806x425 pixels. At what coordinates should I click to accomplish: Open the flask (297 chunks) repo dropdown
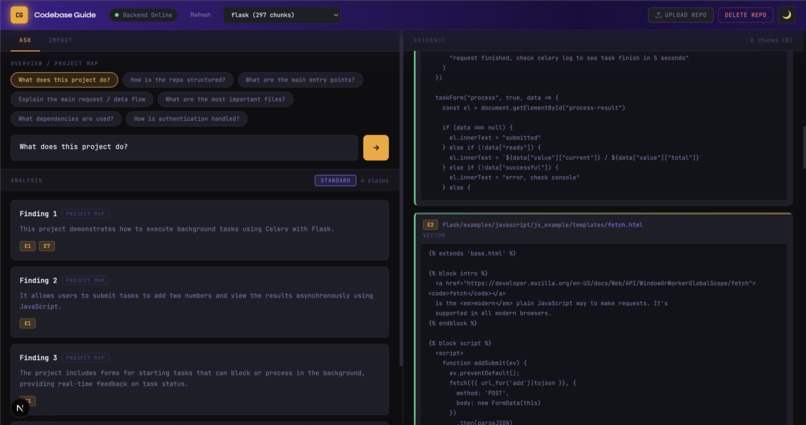[282, 15]
